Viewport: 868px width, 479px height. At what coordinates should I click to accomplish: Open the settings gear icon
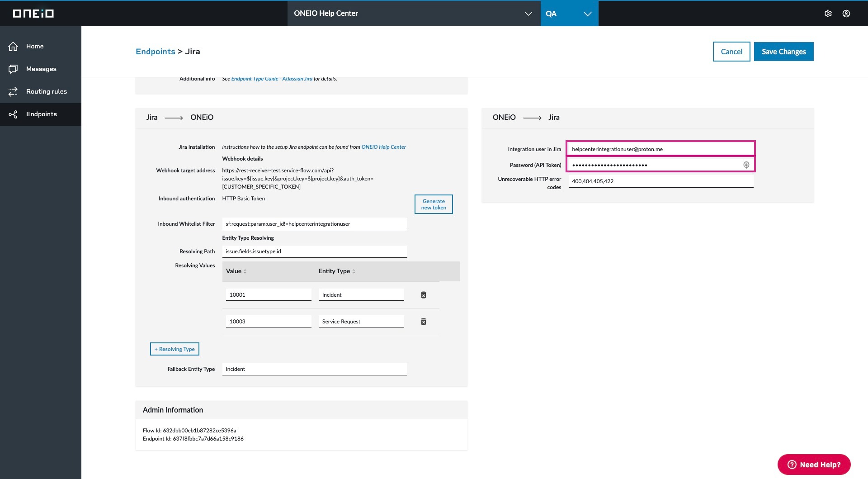point(828,14)
